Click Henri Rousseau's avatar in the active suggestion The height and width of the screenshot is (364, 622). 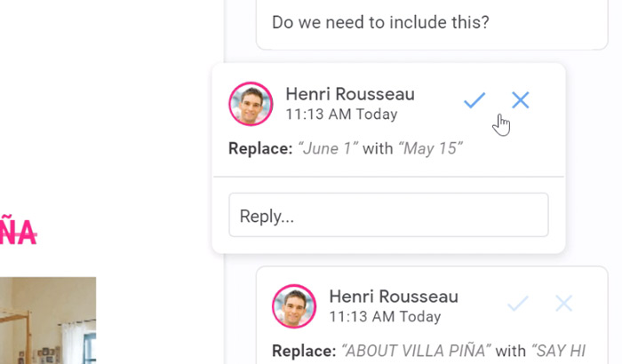[251, 104]
